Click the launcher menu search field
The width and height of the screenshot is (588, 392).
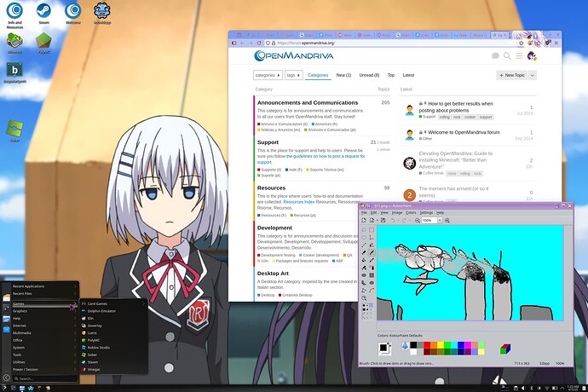[x=45, y=378]
